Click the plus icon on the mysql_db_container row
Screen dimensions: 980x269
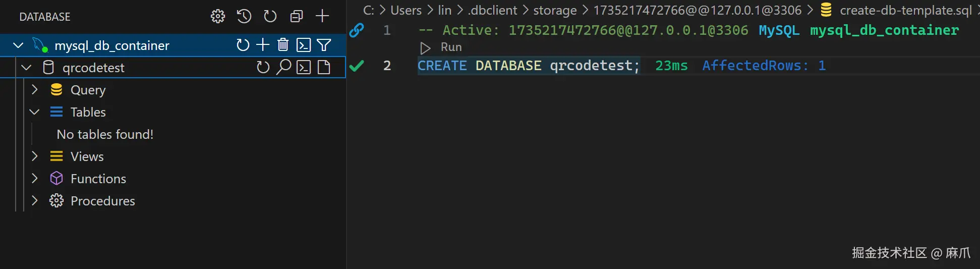click(263, 45)
